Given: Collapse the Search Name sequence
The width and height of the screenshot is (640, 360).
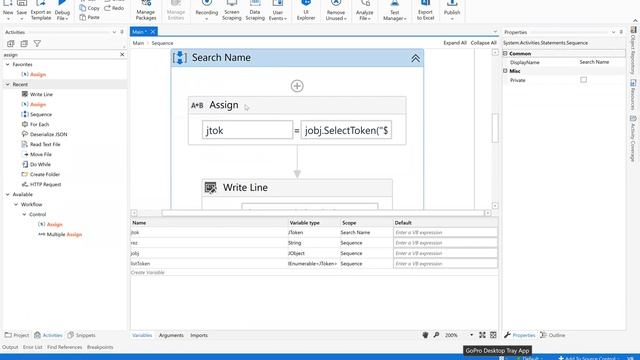Looking at the screenshot, I should (x=415, y=58).
